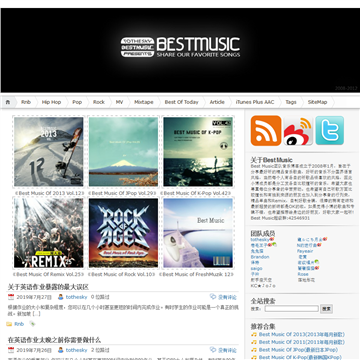Go to the Hip Hop category tab
360x360 pixels.
coord(51,102)
